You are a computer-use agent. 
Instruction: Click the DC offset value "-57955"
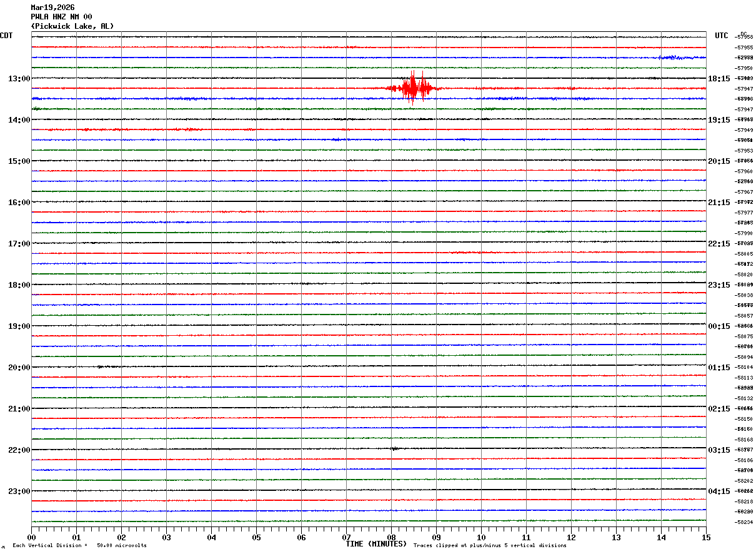744,48
